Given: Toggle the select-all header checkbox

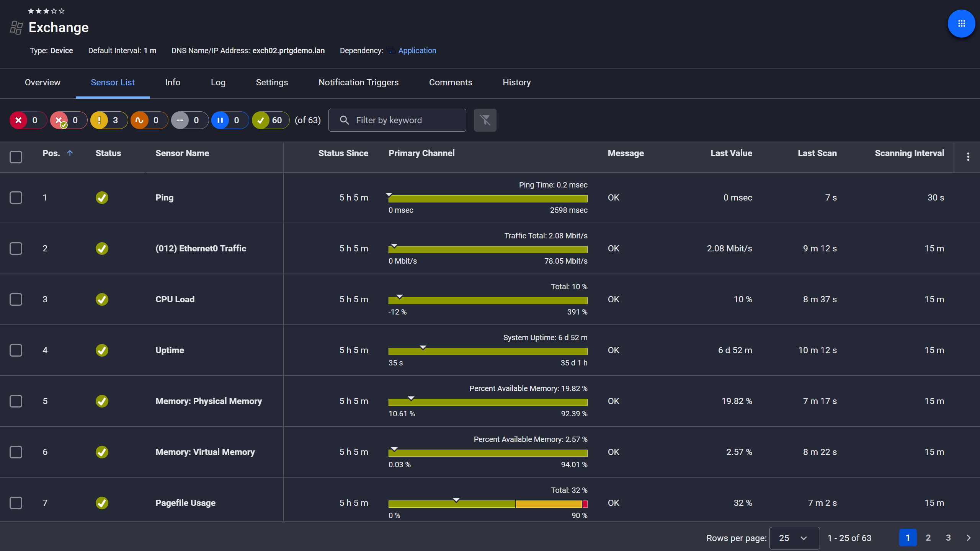Looking at the screenshot, I should coord(16,157).
